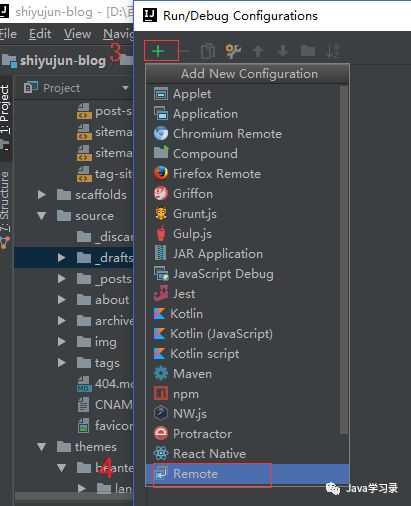Image resolution: width=411 pixels, height=506 pixels.
Task: Click the configuration list vertical scrollbar
Action: pos(344,260)
